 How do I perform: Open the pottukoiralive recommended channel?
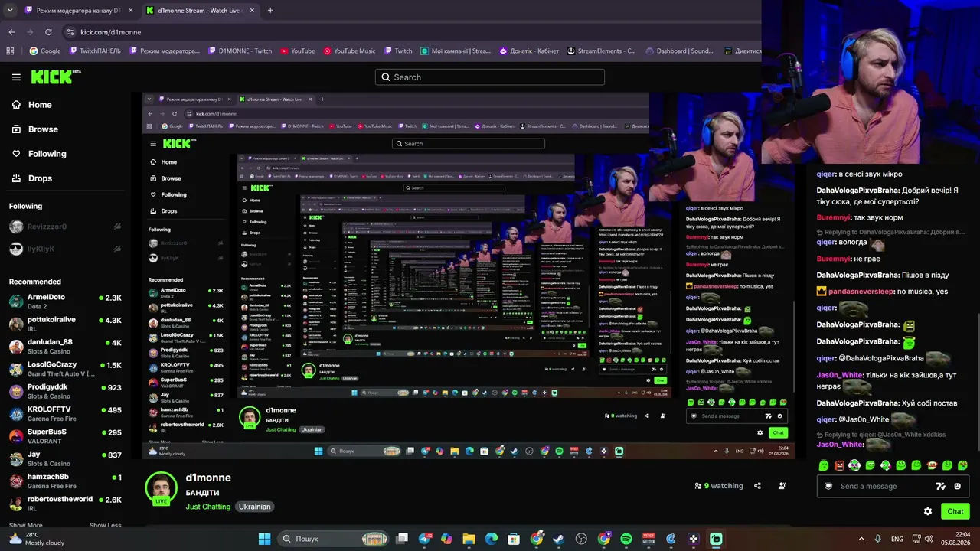coord(65,324)
